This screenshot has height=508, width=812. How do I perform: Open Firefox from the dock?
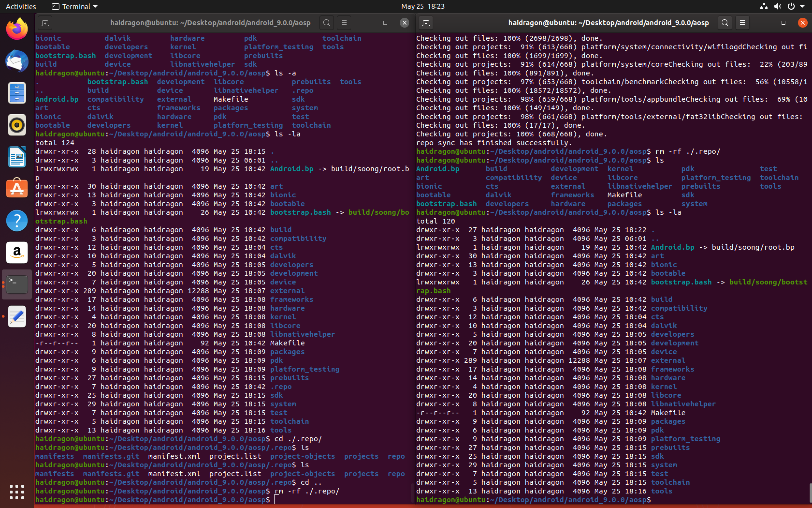click(x=17, y=29)
